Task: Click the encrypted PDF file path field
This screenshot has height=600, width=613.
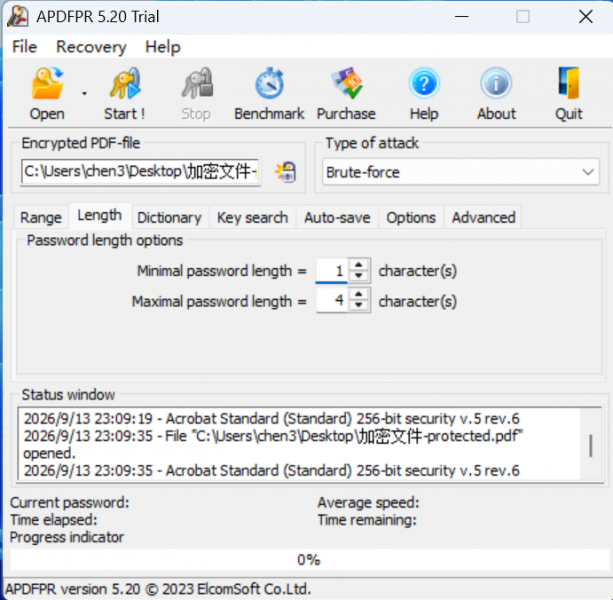Action: click(140, 171)
